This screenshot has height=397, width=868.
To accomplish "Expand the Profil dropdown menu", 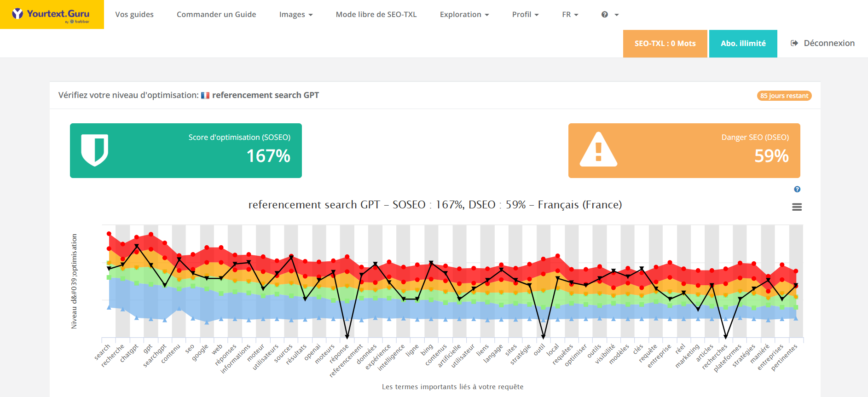I will (525, 15).
